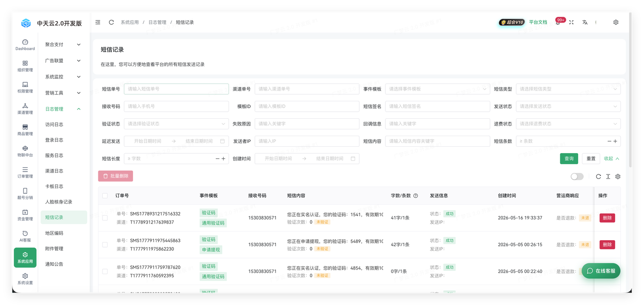644x305 pixels.
Task: Open 权限管理 sidebar icon
Action: (x=25, y=87)
